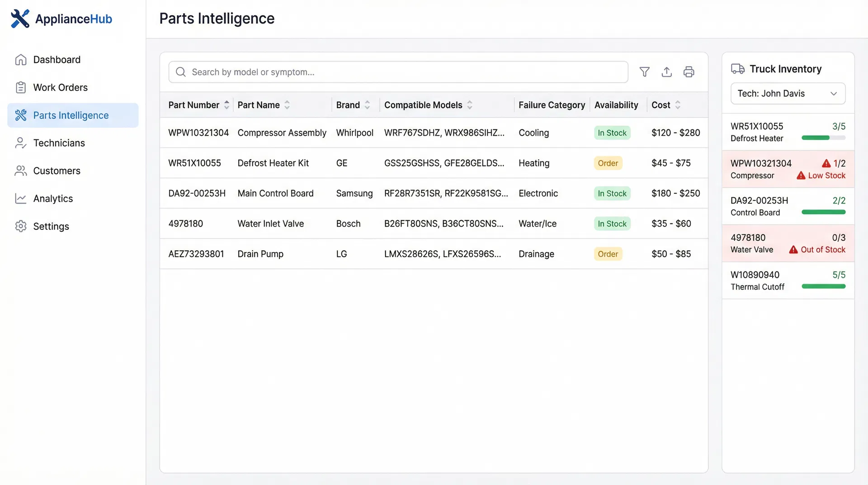
Task: Click the export/upload icon next to search
Action: pos(666,71)
